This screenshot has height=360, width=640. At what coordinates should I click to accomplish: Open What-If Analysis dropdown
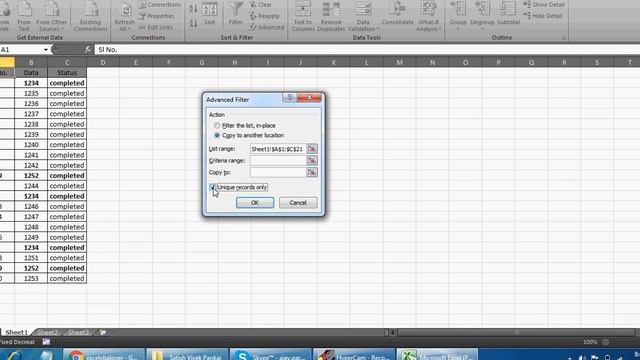coord(428,16)
